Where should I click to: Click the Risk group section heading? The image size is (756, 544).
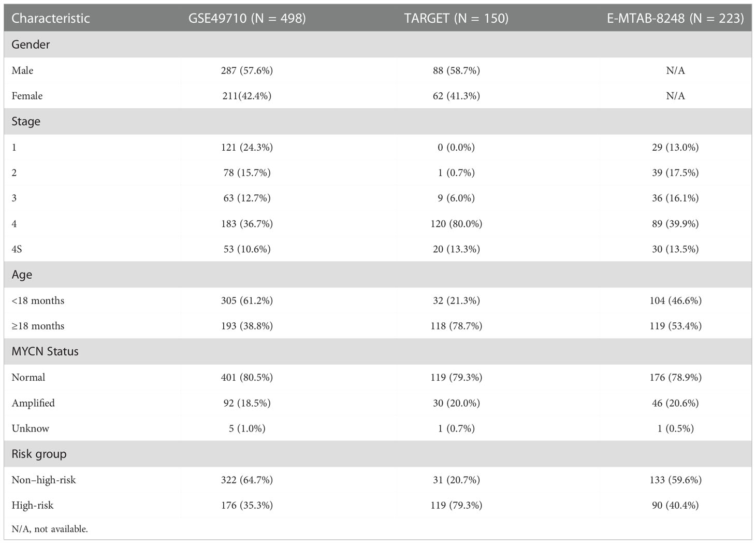click(39, 454)
